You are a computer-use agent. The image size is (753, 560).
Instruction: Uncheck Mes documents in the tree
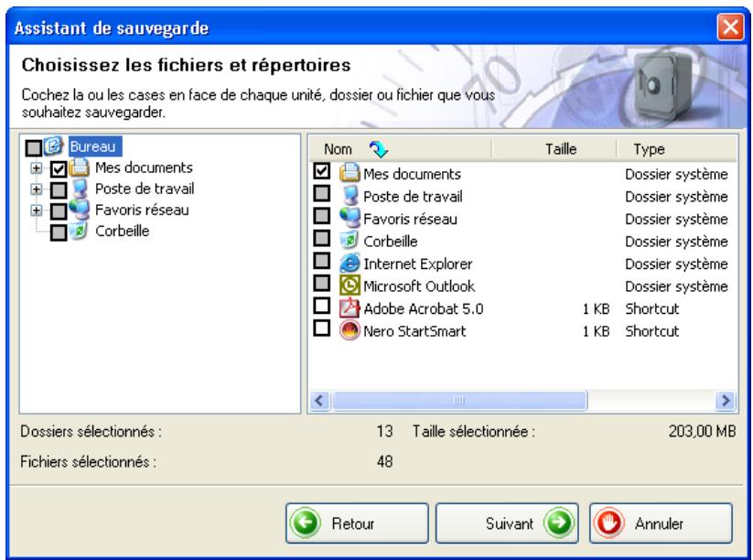[x=59, y=168]
